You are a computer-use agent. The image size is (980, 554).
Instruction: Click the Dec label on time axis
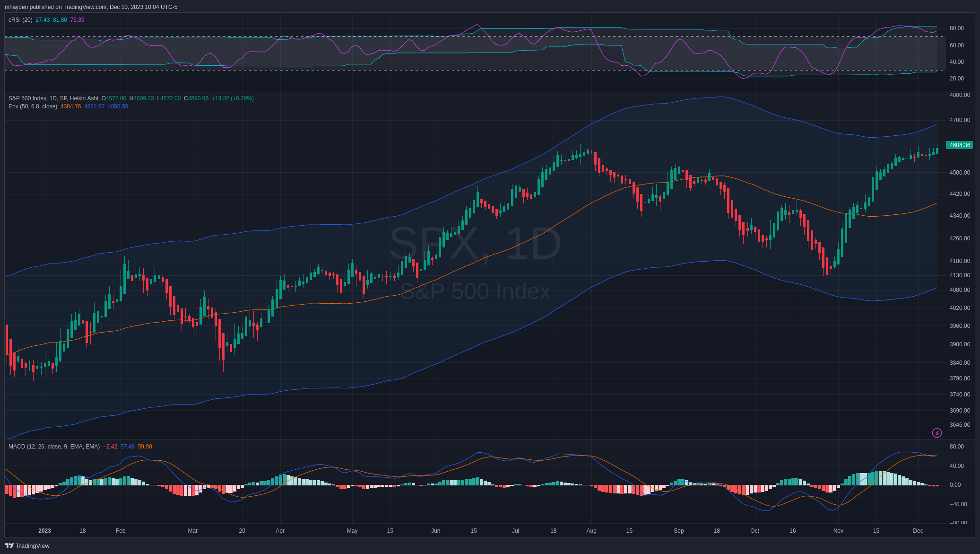918,531
